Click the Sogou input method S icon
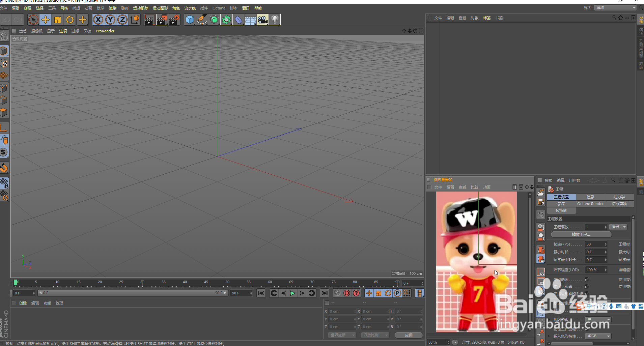This screenshot has height=346, width=644. tap(580, 306)
